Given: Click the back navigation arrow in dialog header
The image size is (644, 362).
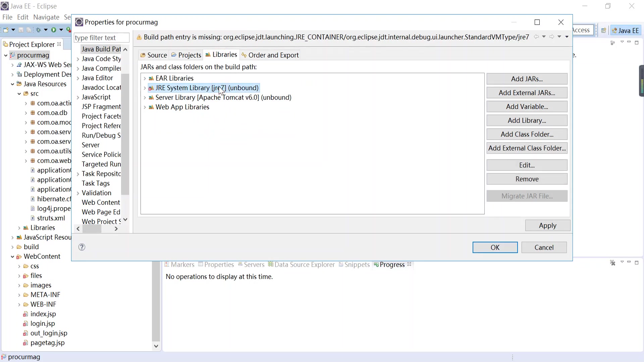Looking at the screenshot, I should coord(536,37).
